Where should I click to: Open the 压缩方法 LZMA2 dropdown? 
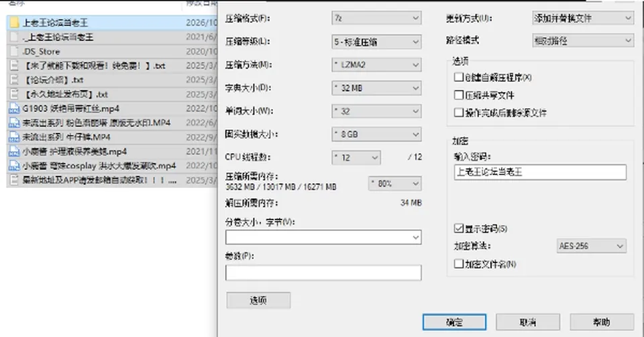376,64
